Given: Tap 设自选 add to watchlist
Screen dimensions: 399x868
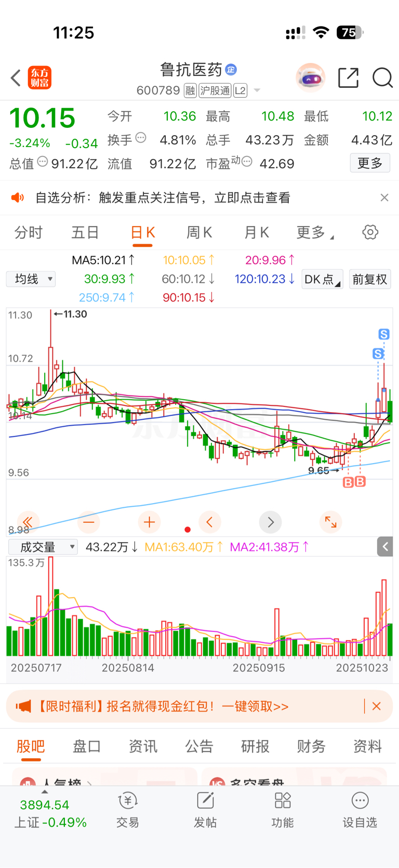Looking at the screenshot, I should 360,810.
